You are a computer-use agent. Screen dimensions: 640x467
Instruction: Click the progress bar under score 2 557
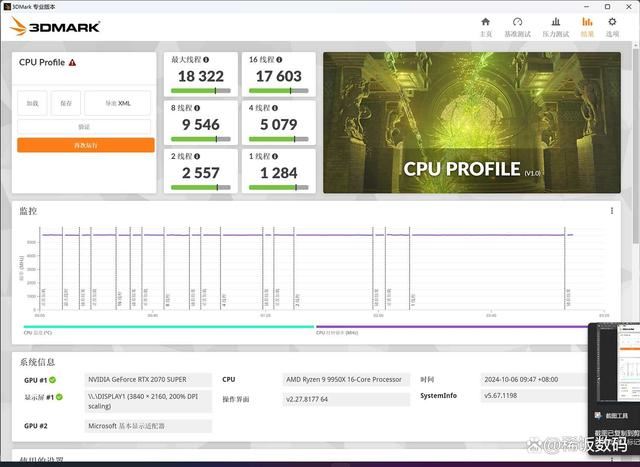(201, 187)
